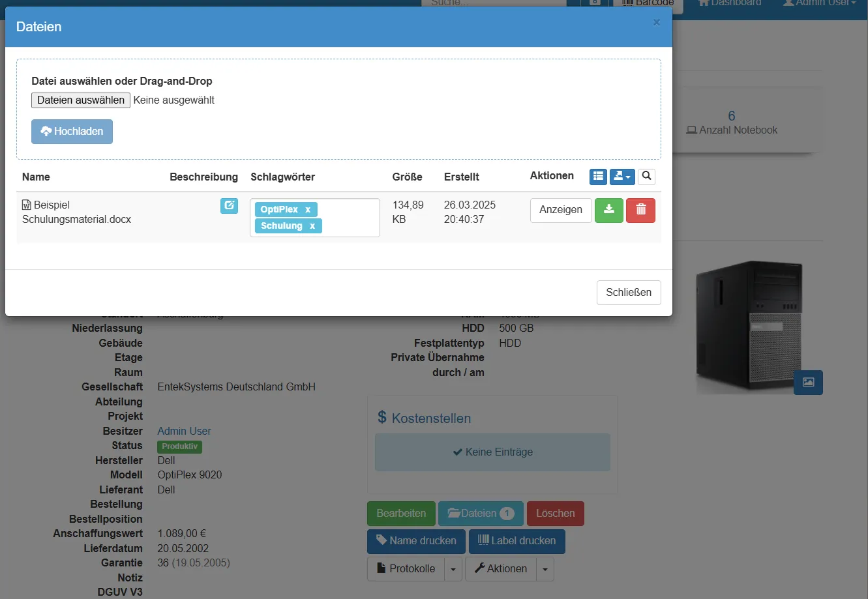Click the edit description icon for the docx file

click(x=229, y=206)
